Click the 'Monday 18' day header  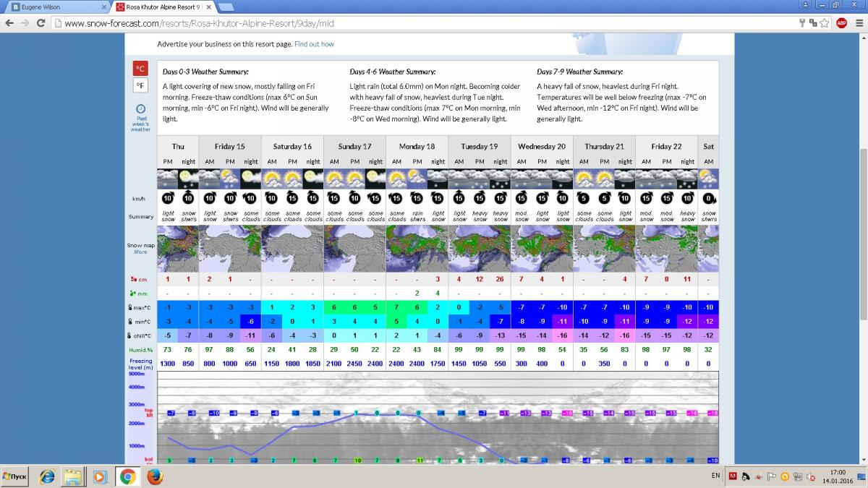pos(417,146)
